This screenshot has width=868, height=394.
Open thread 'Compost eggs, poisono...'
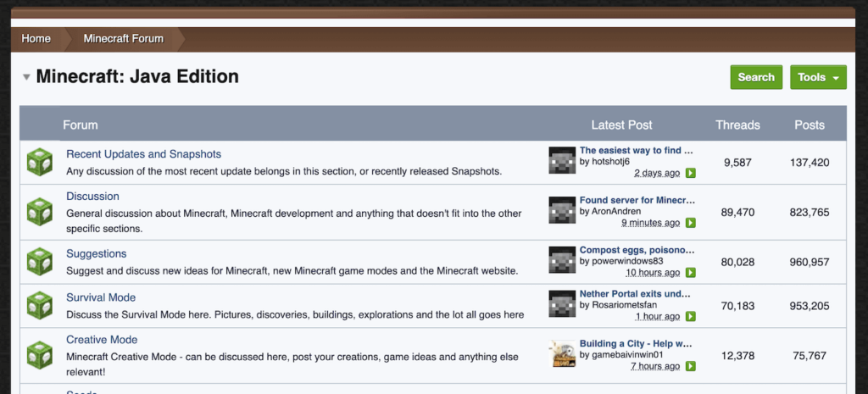[637, 250]
